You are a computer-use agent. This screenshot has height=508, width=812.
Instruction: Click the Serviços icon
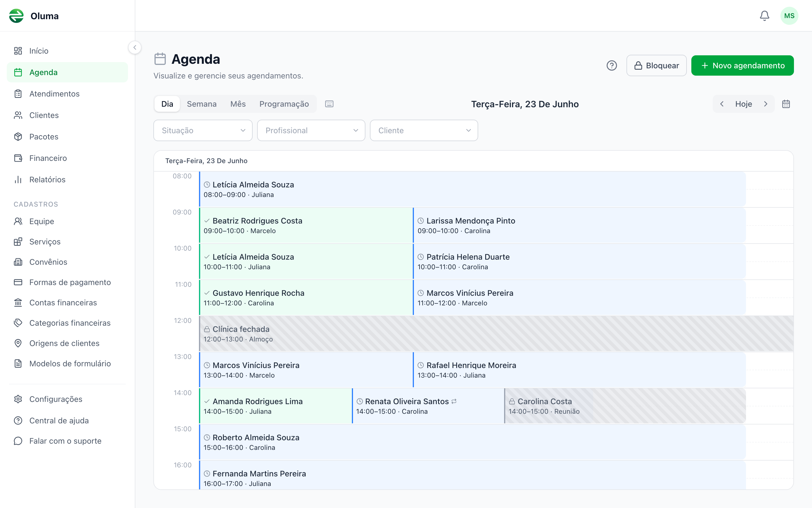coord(18,242)
